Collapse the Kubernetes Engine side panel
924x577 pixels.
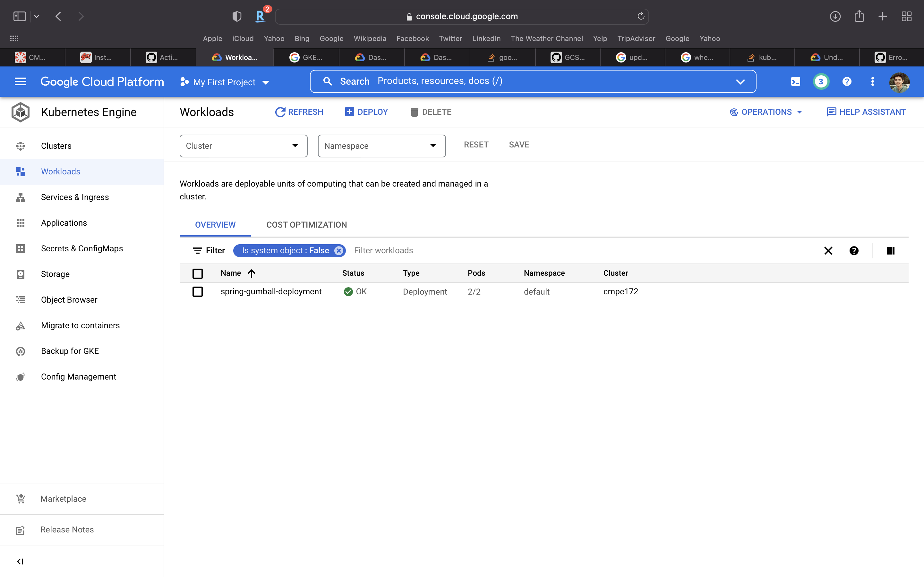[20, 561]
